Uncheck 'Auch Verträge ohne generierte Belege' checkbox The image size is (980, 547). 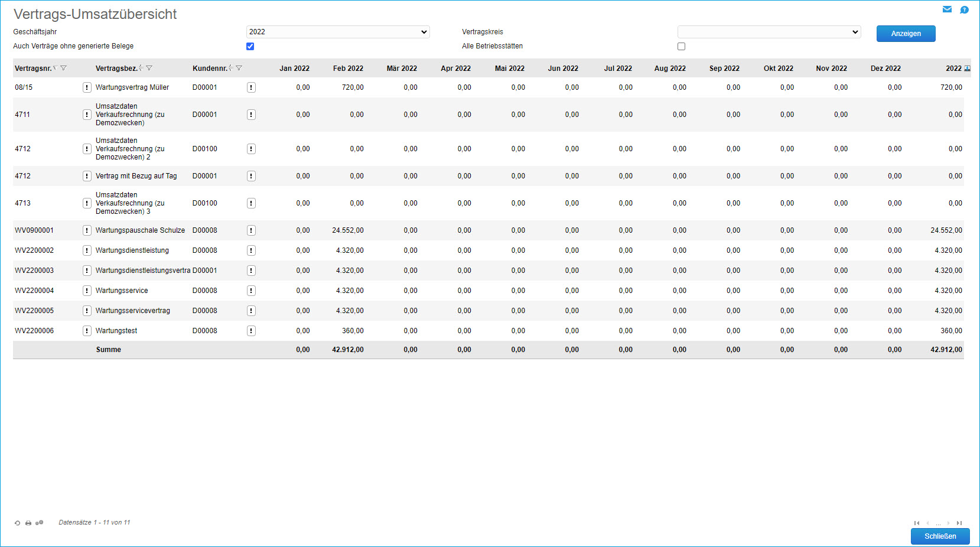[250, 46]
